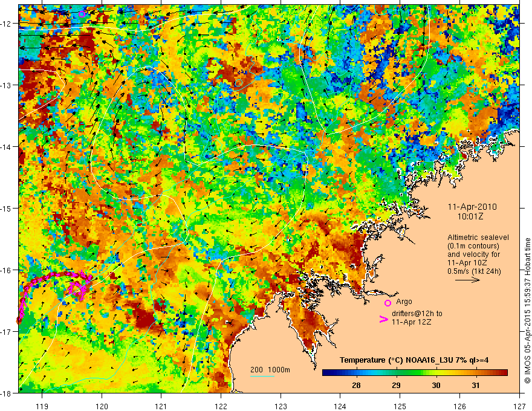The image size is (532, 411).
Task: Click the colorbar value '29'
Action: [x=396, y=385]
